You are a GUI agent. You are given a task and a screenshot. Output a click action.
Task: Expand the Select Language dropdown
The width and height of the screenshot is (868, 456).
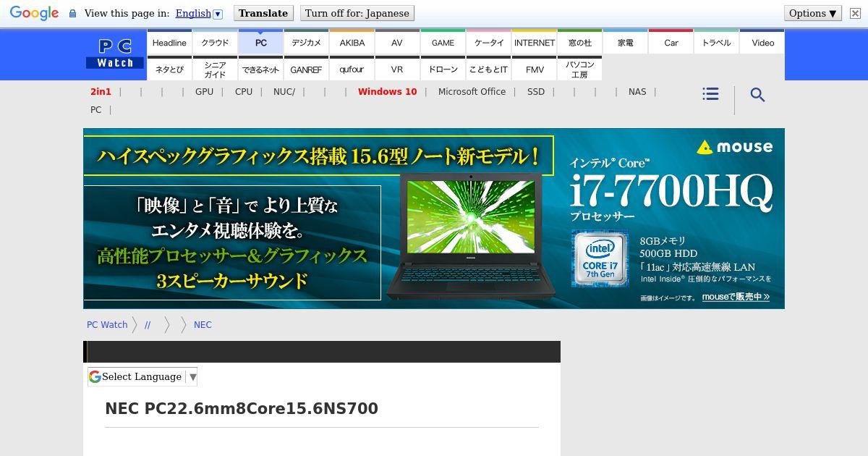142,376
